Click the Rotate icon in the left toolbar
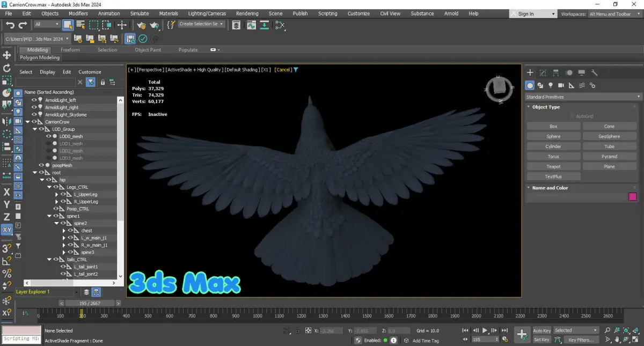Viewport: 644px width, 346px height. [x=7, y=68]
